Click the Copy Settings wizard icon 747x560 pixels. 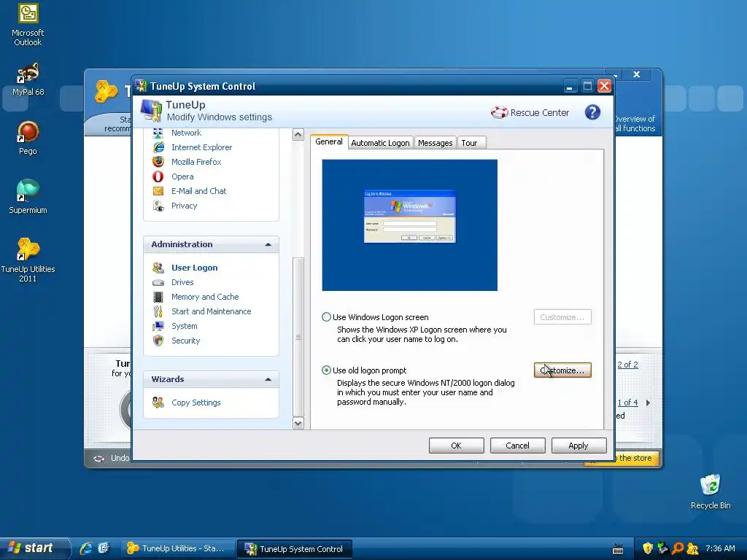[158, 402]
